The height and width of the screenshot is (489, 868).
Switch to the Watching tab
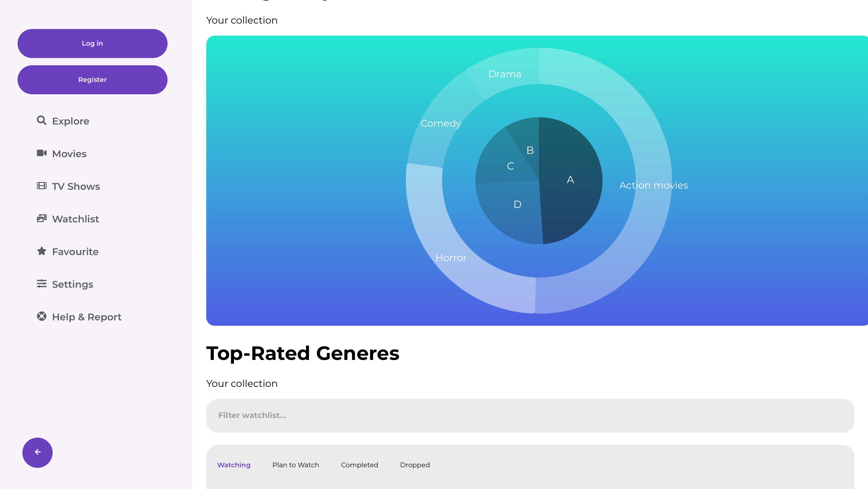233,465
